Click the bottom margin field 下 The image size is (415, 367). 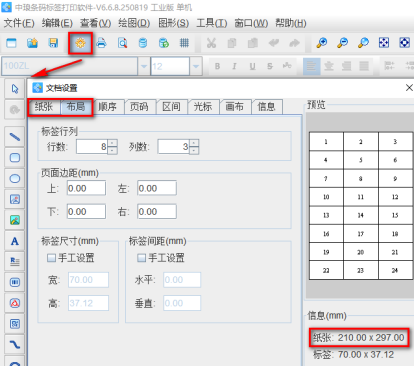click(x=86, y=212)
